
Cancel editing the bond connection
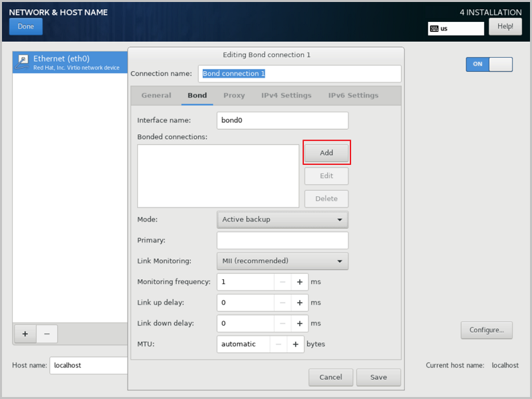331,377
